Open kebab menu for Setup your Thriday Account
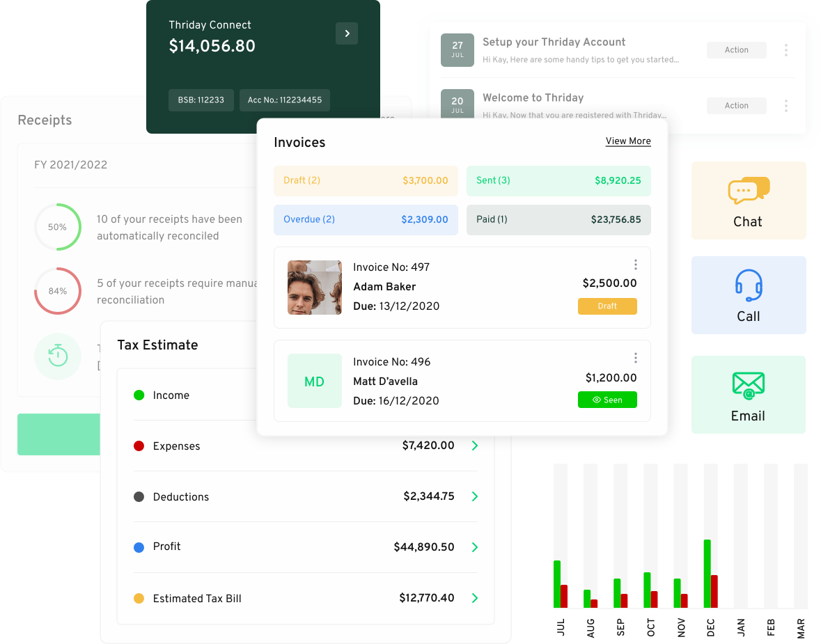The width and height of the screenshot is (821, 644). click(786, 50)
